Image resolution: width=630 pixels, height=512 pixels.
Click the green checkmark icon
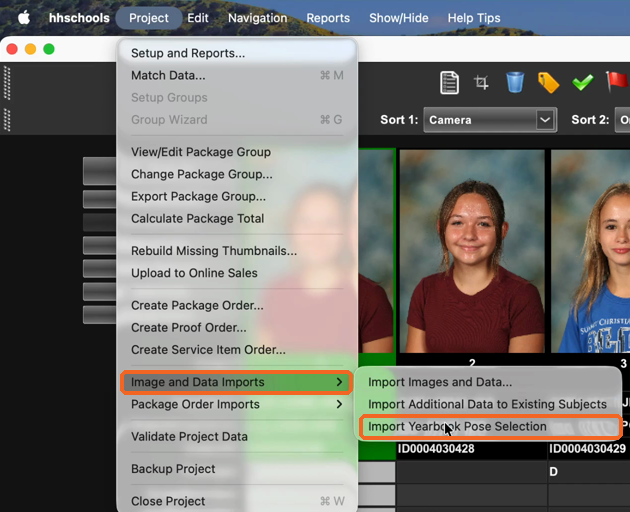(583, 82)
